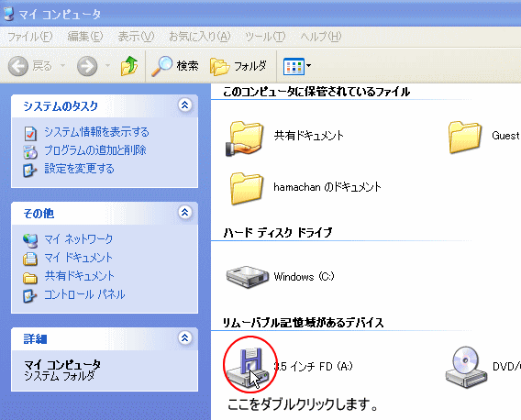521x420 pixels.
Task: Click the DVD drive label
Action: click(x=506, y=366)
